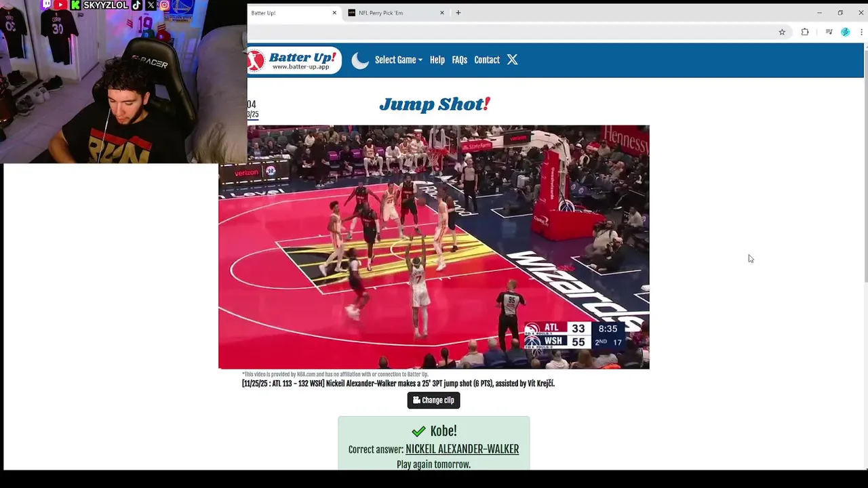
Task: Click the Jump Shot! game title
Action: (434, 104)
